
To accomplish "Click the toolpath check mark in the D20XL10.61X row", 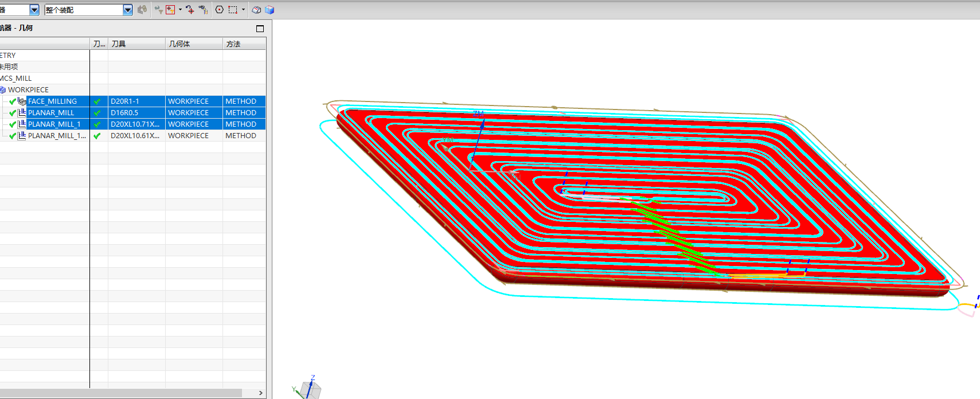I will click(97, 136).
